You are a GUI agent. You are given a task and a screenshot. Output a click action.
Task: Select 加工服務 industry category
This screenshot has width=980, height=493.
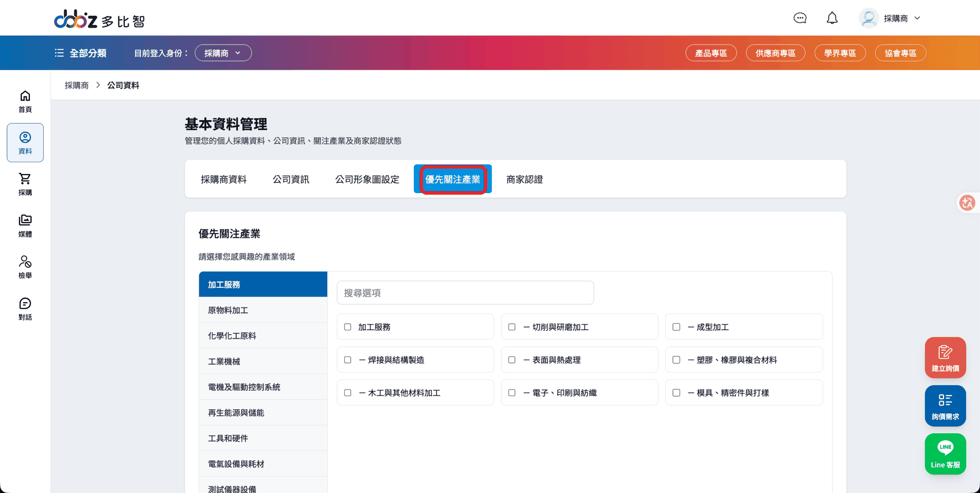[x=263, y=285]
